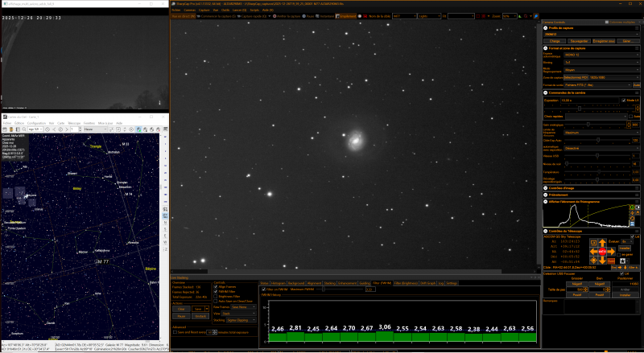Expand the Prétraitement section

(546, 195)
